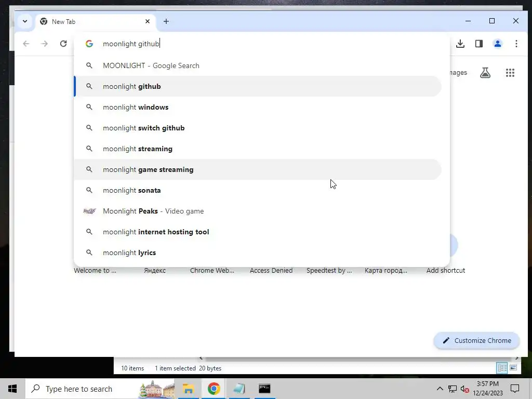
Task: Click Add shortcut
Action: coord(445,270)
